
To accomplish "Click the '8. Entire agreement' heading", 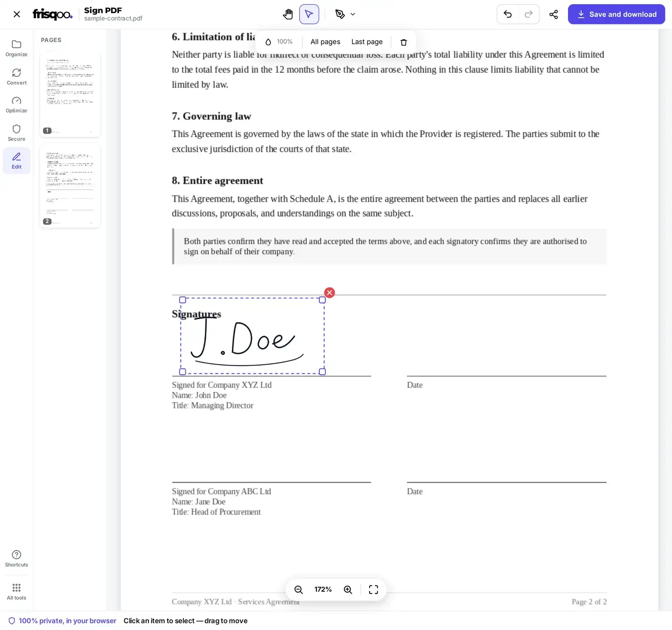I will [217, 181].
